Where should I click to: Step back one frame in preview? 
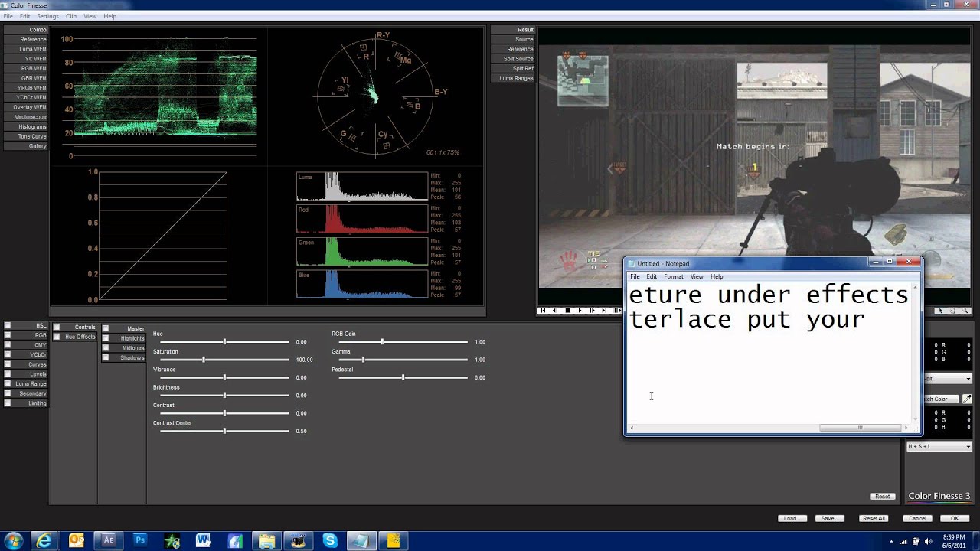click(555, 311)
